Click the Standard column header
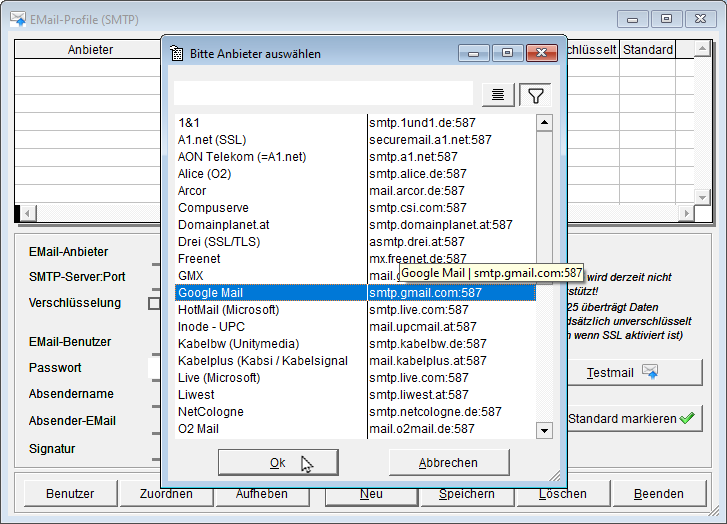The image size is (727, 524). (x=648, y=50)
